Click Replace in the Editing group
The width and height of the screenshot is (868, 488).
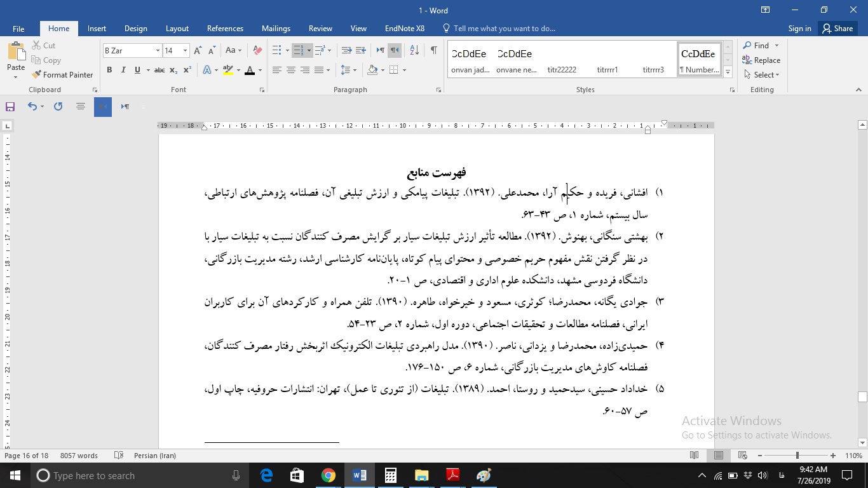click(x=761, y=60)
